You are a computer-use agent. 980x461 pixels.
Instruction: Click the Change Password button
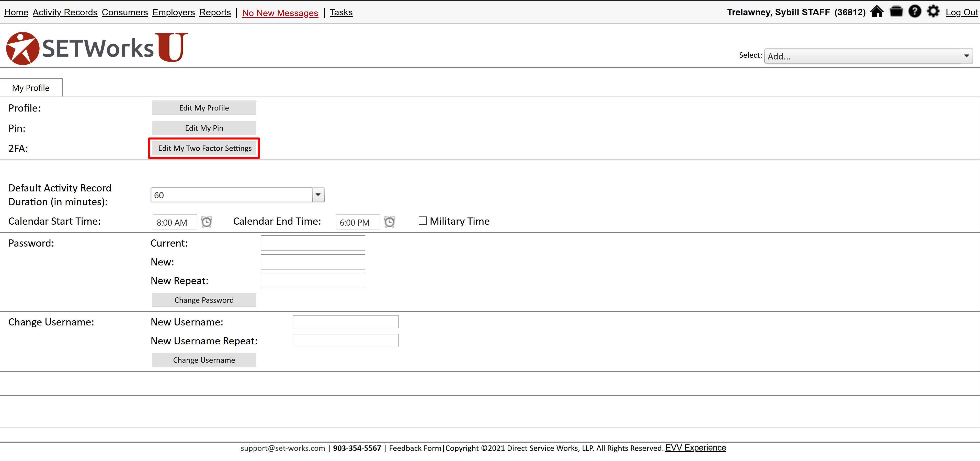tap(204, 300)
